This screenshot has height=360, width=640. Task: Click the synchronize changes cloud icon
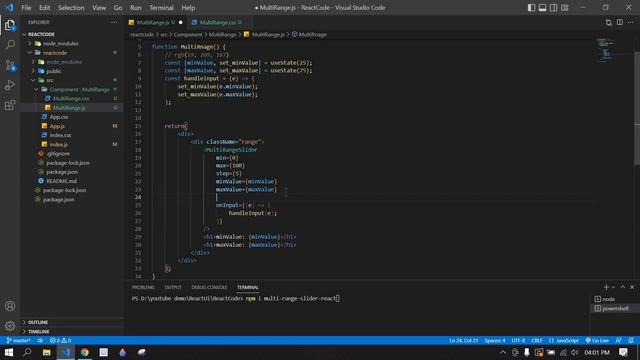coord(40,340)
